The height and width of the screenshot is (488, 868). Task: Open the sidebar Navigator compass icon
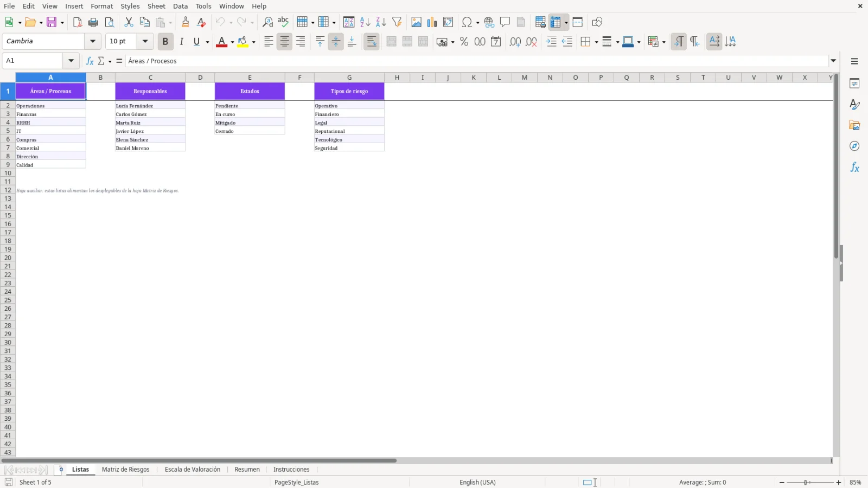pyautogui.click(x=854, y=146)
